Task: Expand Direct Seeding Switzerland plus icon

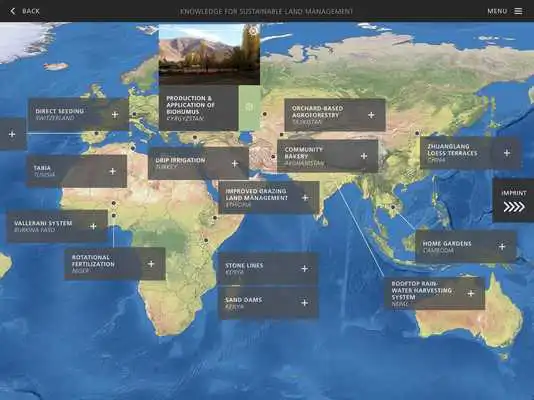Action: pos(115,115)
